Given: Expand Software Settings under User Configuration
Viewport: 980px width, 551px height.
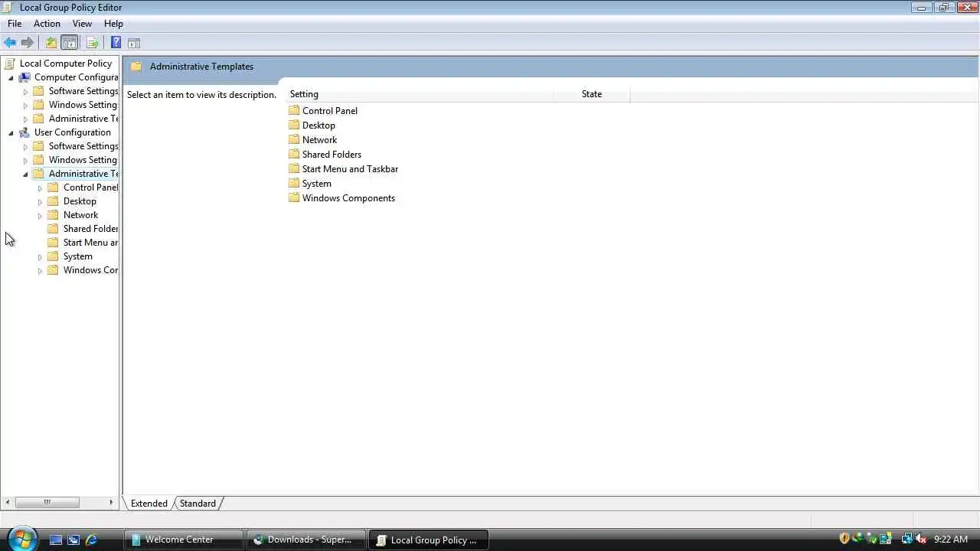Looking at the screenshot, I should tap(25, 147).
